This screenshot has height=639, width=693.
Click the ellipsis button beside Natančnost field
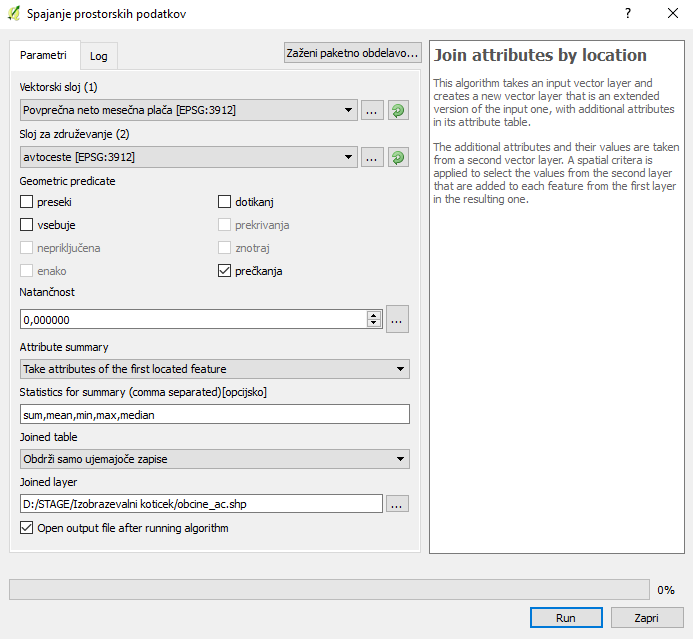pos(397,320)
